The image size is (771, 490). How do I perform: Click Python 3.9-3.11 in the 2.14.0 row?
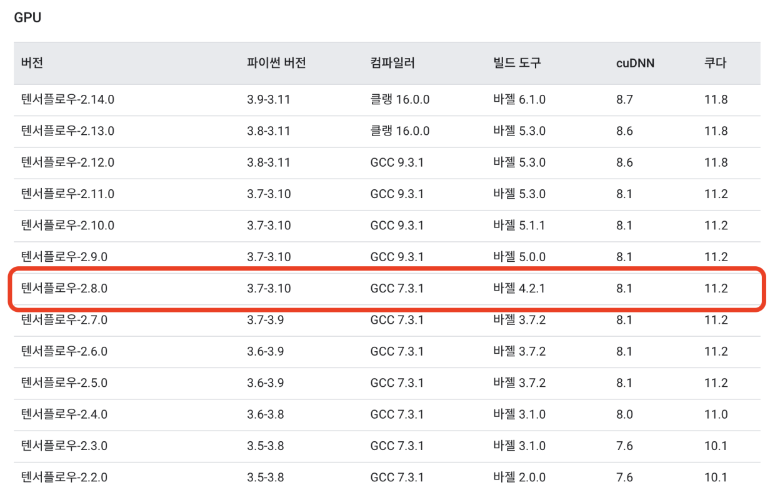(268, 99)
